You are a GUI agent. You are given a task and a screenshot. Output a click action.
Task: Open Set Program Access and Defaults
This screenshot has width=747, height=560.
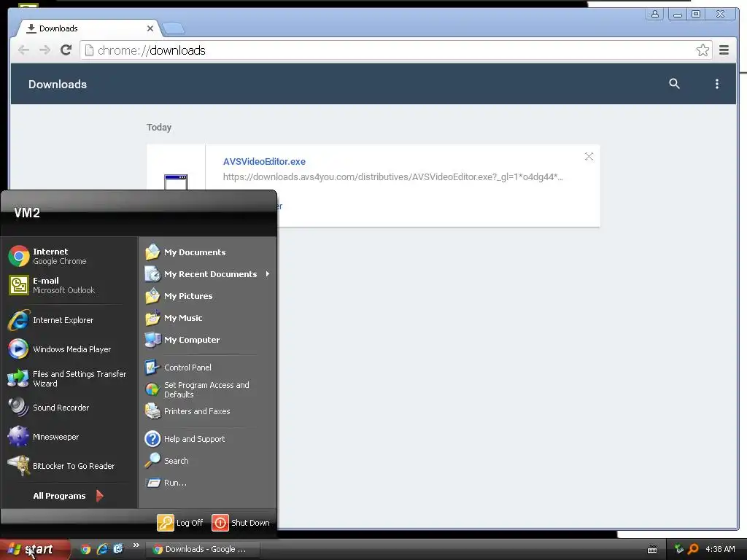coord(208,389)
